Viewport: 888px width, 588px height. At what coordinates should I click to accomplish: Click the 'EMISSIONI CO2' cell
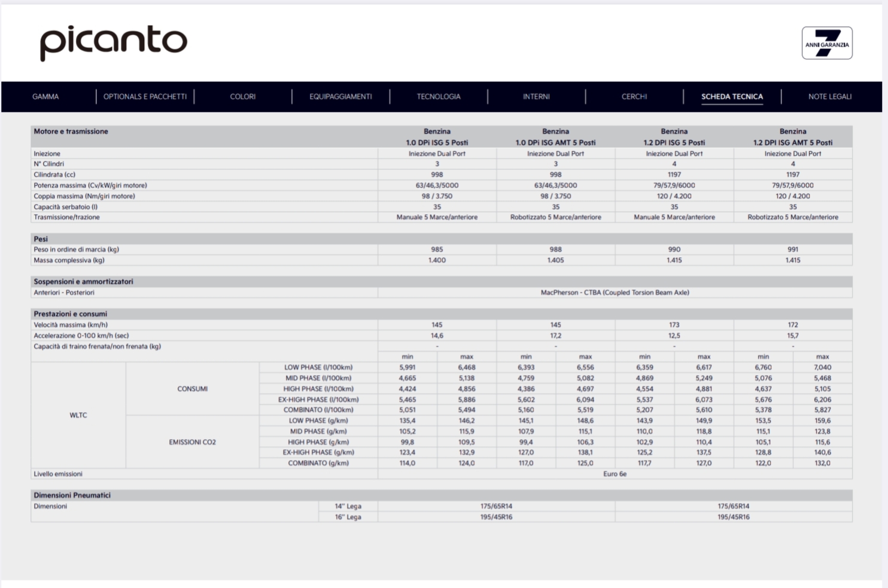coord(192,442)
